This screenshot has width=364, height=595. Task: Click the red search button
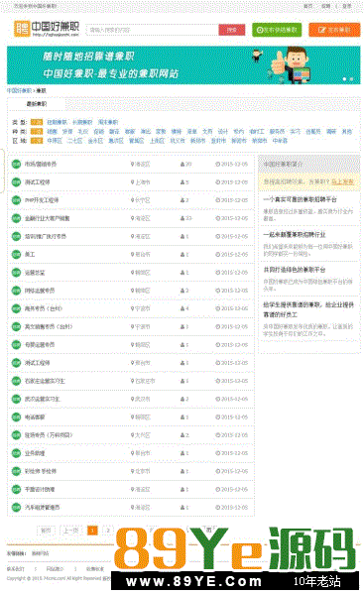[231, 30]
